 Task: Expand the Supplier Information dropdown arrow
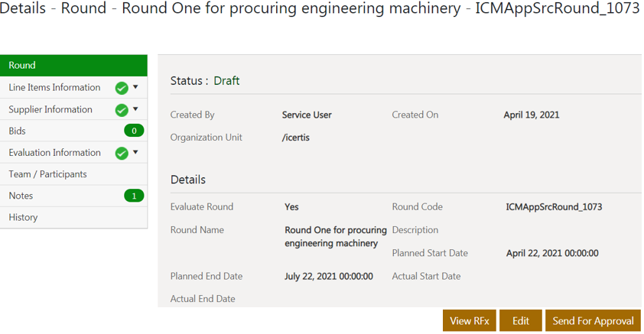coord(136,109)
